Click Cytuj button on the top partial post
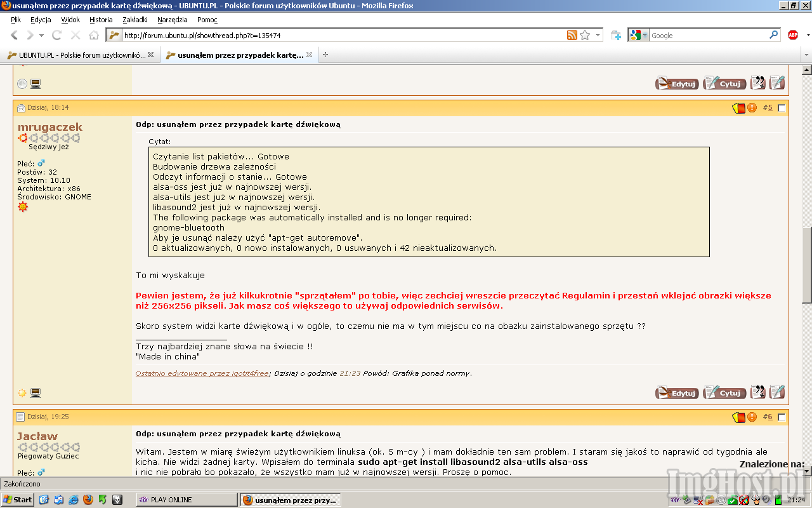The width and height of the screenshot is (812, 508). point(724,83)
